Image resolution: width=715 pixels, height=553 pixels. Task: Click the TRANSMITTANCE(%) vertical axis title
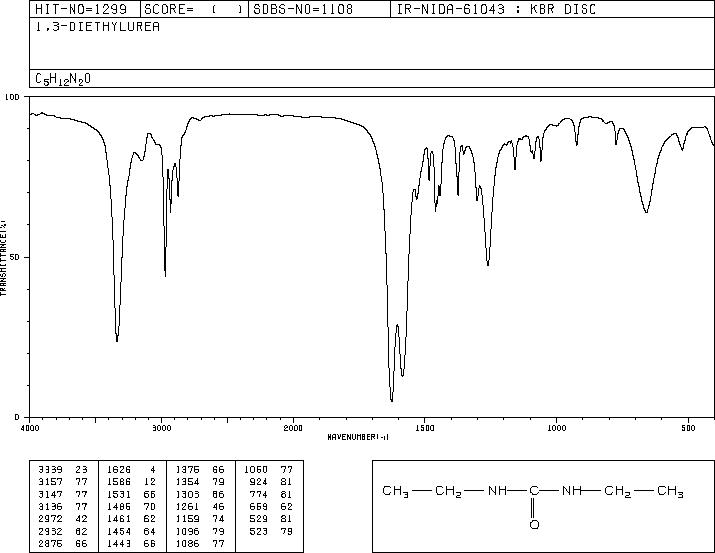3,258
